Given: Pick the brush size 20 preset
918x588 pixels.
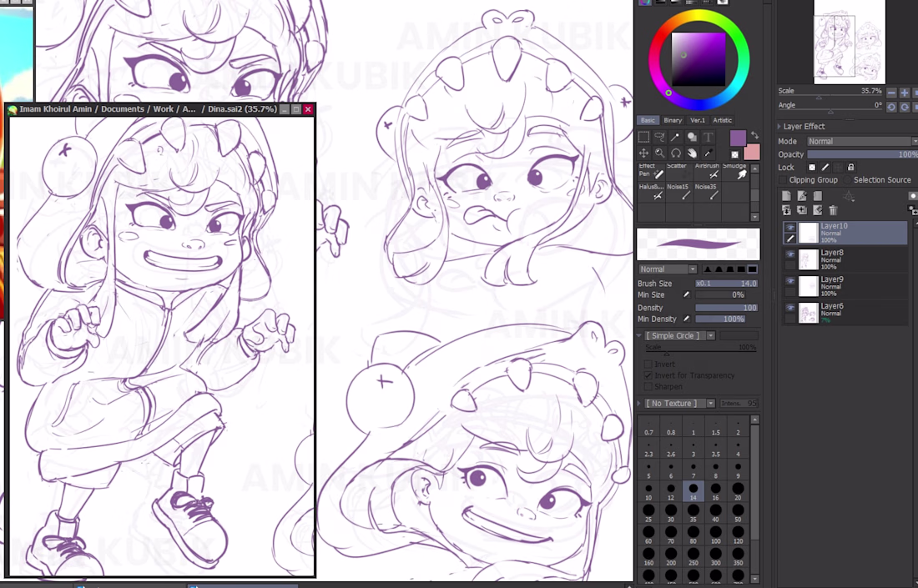Looking at the screenshot, I should pos(738,491).
